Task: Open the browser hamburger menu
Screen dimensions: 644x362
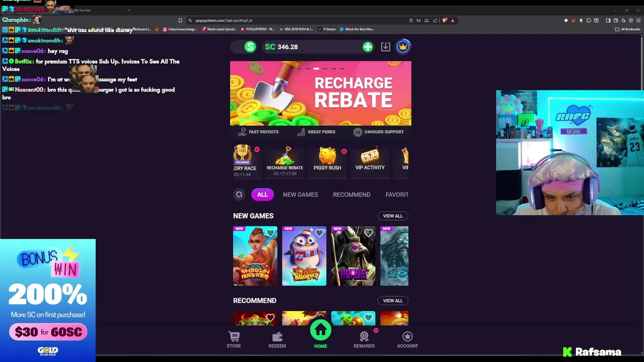Action: point(638,21)
